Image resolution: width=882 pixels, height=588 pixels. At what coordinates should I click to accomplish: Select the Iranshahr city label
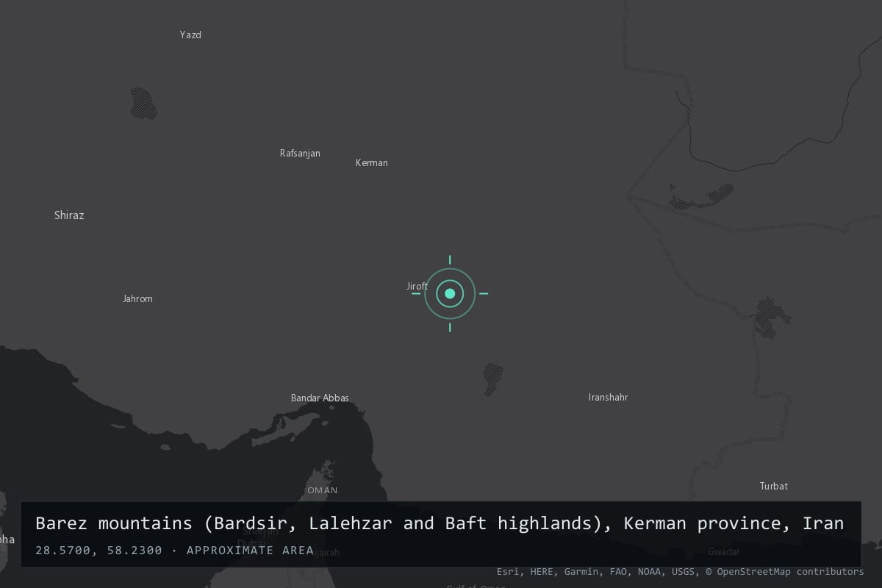coord(608,398)
